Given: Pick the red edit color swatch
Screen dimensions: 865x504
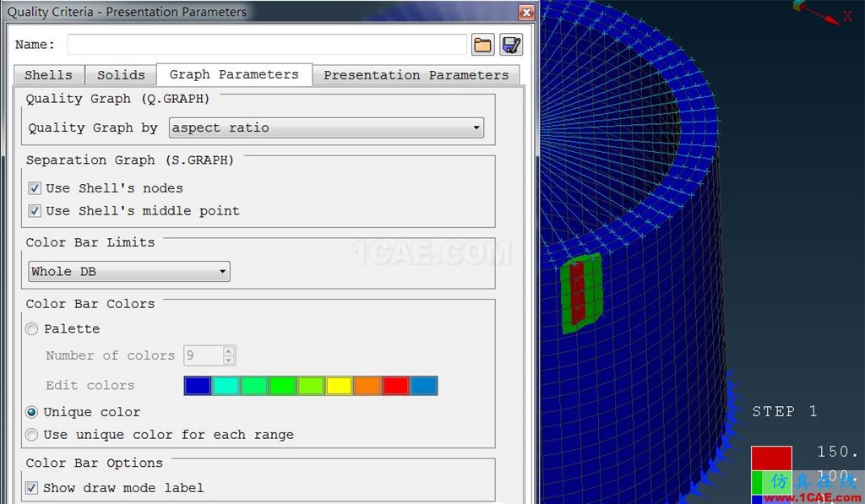Looking at the screenshot, I should [395, 386].
